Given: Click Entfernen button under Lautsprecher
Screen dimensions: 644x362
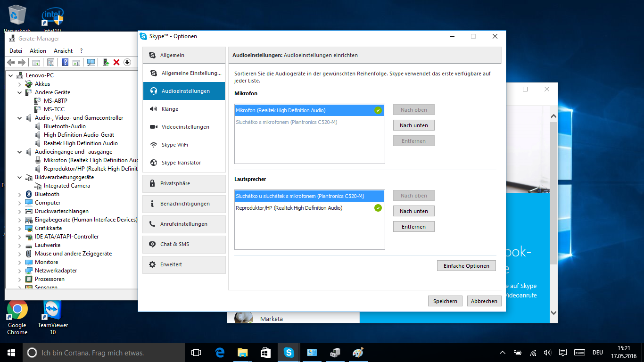Looking at the screenshot, I should [414, 227].
